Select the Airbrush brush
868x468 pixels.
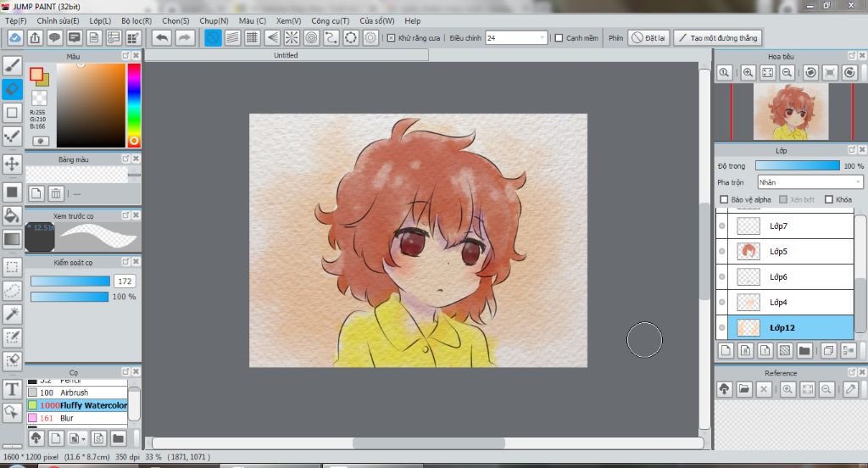pyautogui.click(x=77, y=393)
